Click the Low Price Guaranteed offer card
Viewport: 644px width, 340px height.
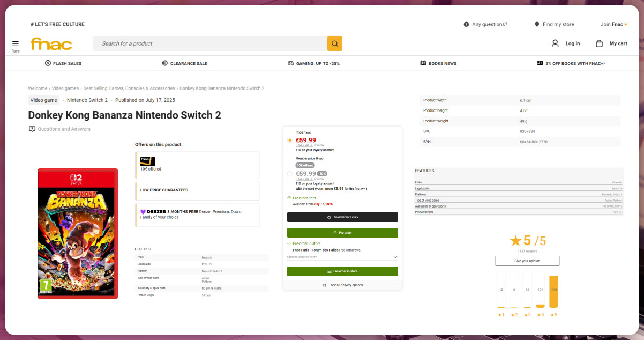[197, 191]
